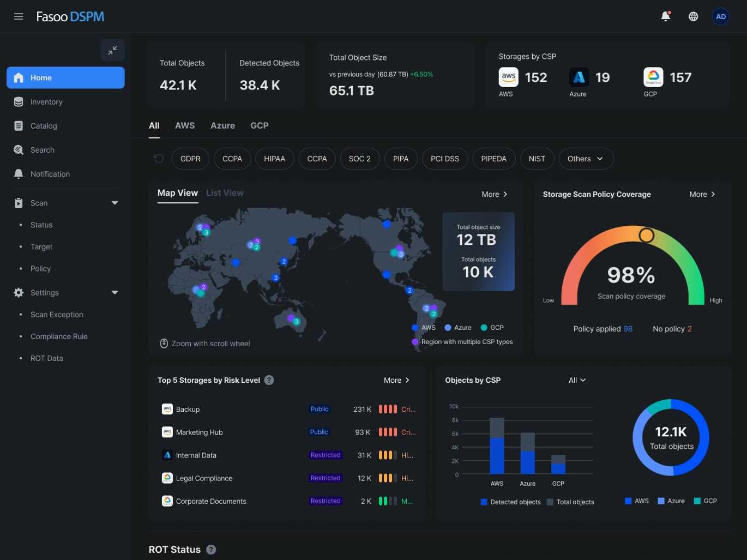Click the help icon next to ROT Status
Viewport: 747px width, 560px height.
[x=211, y=550]
